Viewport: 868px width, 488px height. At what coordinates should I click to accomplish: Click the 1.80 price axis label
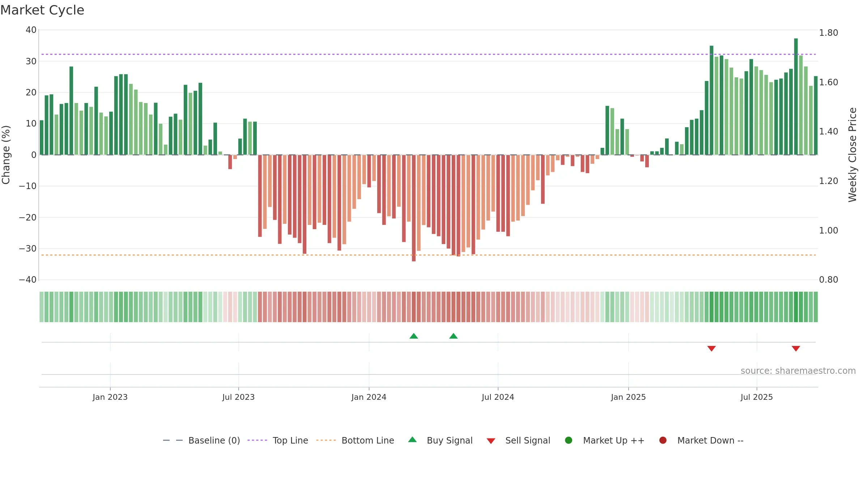(x=829, y=33)
